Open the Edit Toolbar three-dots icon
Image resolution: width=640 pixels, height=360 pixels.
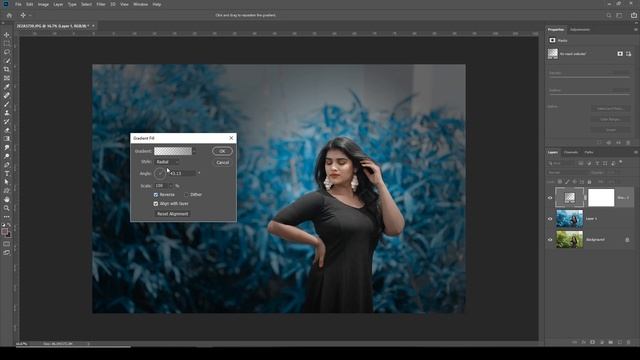pos(7,217)
